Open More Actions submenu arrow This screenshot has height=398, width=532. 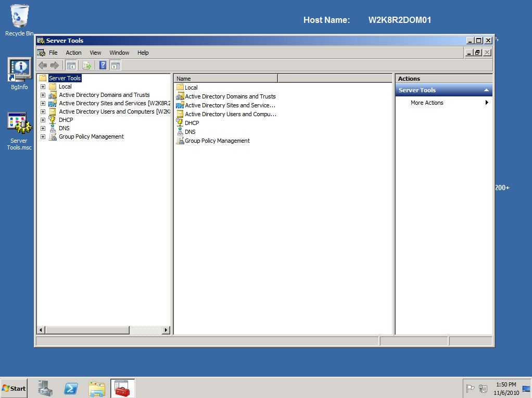487,103
